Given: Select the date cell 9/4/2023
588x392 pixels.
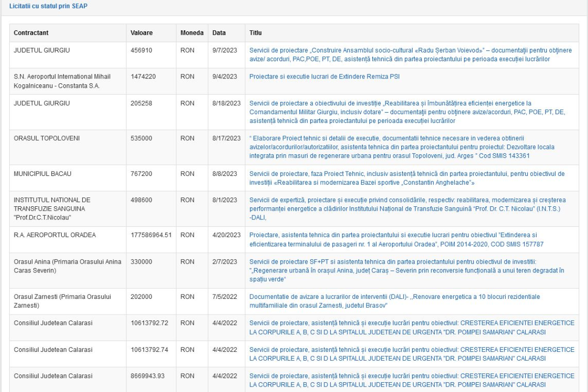Looking at the screenshot, I should pyautogui.click(x=224, y=76).
